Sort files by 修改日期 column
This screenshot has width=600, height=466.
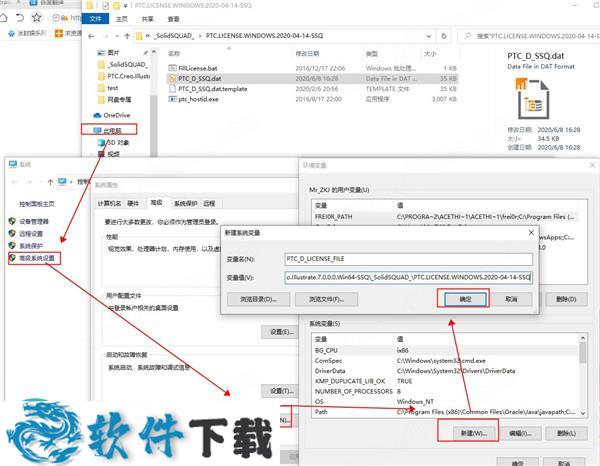point(308,54)
